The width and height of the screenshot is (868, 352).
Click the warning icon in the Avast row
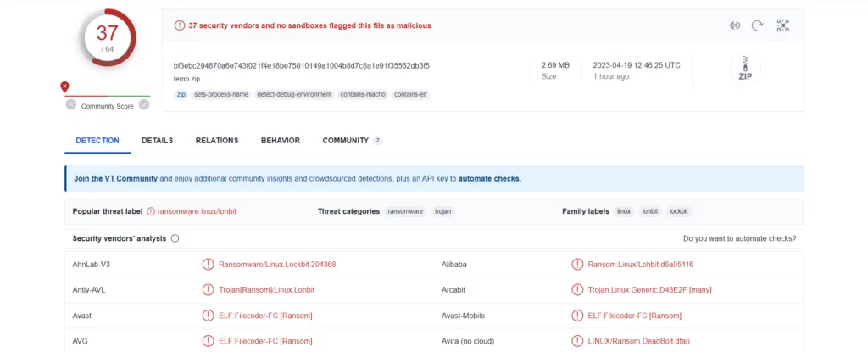[209, 316]
